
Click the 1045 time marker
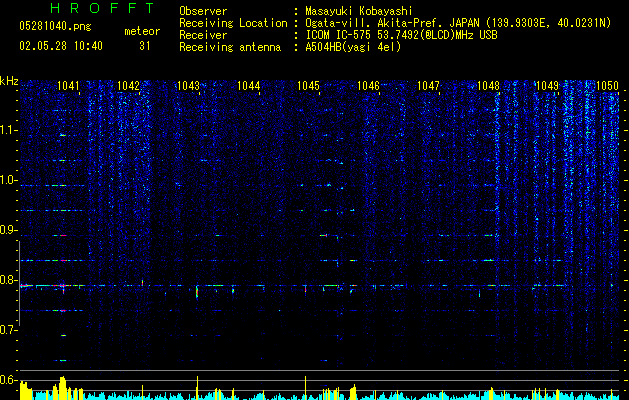point(308,85)
